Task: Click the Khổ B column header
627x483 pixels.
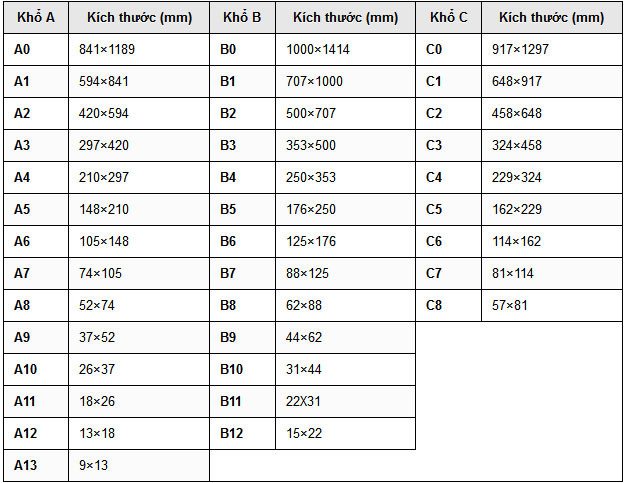Action: tap(241, 17)
